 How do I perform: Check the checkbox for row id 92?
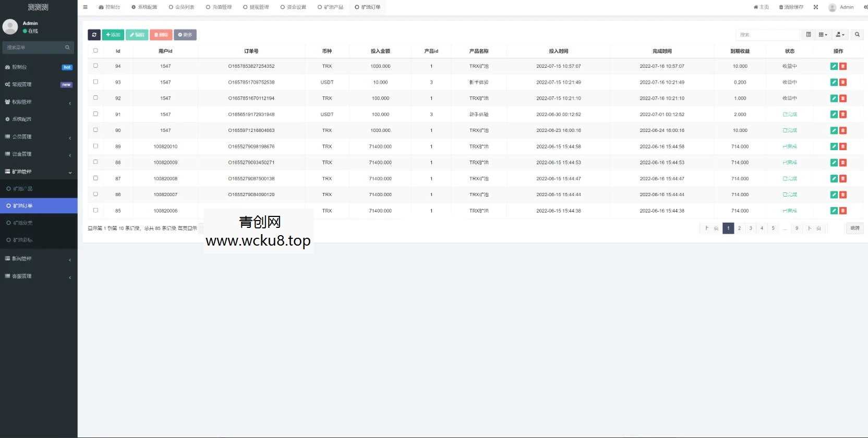(x=95, y=98)
